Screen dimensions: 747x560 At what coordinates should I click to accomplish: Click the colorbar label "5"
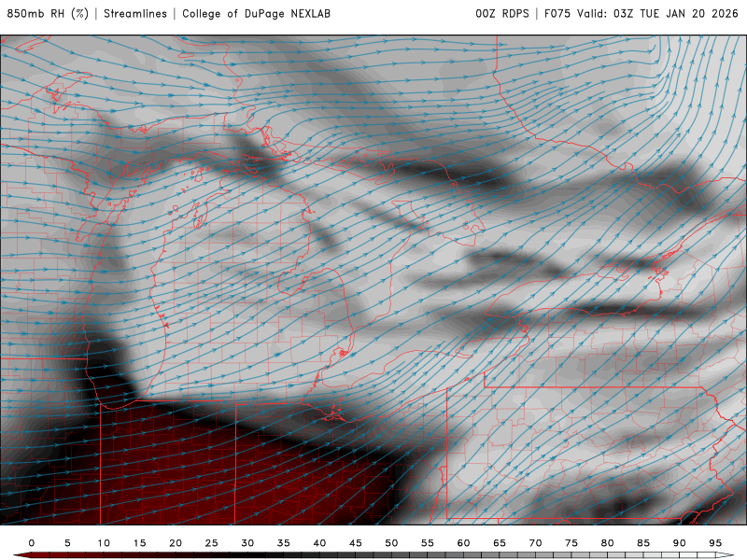pos(67,543)
